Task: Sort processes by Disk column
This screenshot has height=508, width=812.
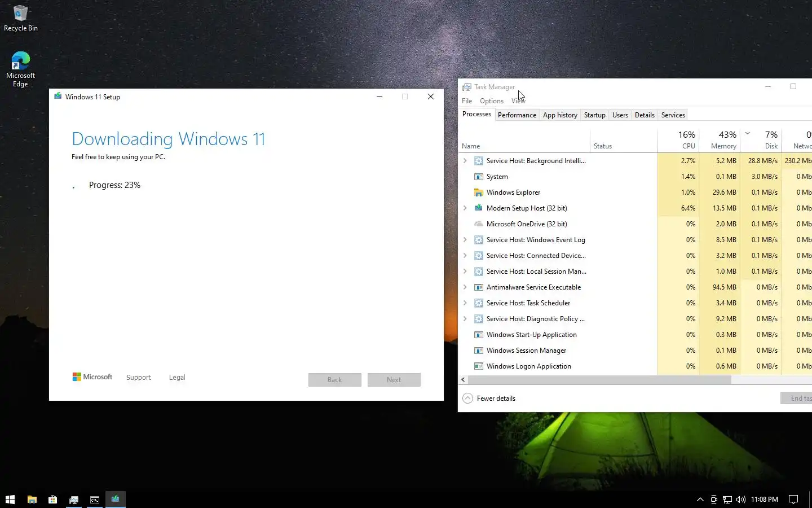Action: coord(761,140)
